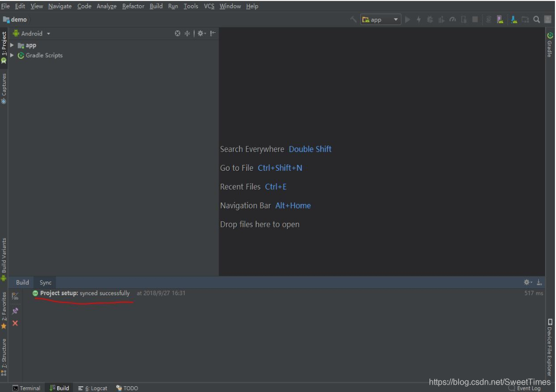Hide the Project panel with hide icon
Screen dimensions: 556x392
[213, 33]
